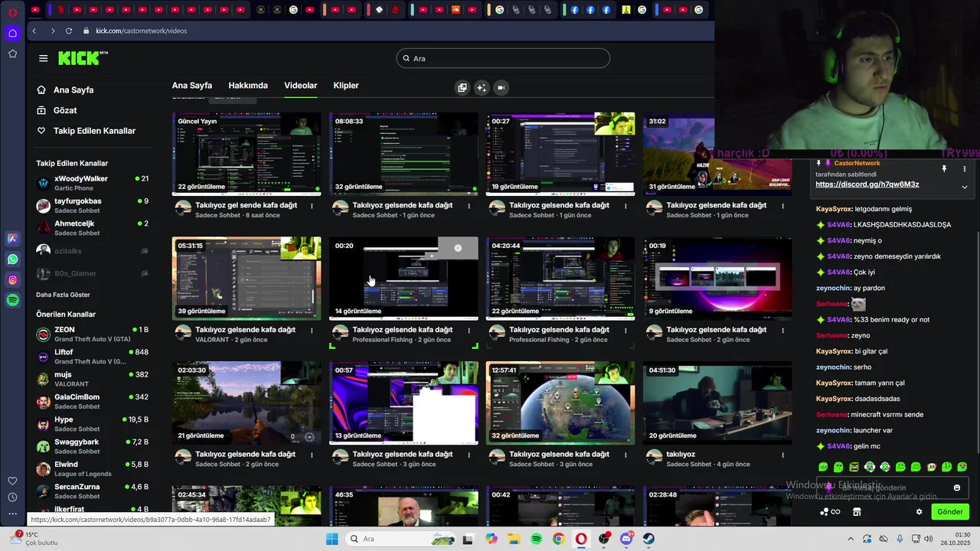Image resolution: width=980 pixels, height=551 pixels.
Task: Open the discord.gg link in the pinned message
Action: pos(867,184)
